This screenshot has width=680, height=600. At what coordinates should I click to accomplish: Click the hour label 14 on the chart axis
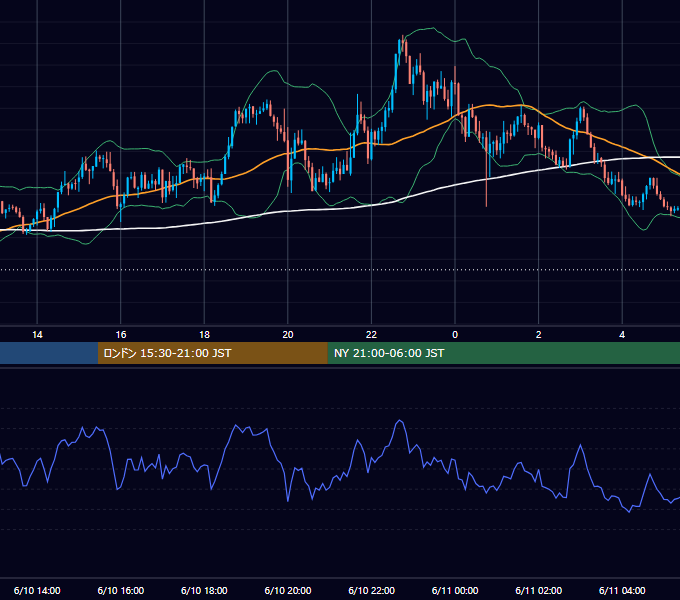point(37,335)
